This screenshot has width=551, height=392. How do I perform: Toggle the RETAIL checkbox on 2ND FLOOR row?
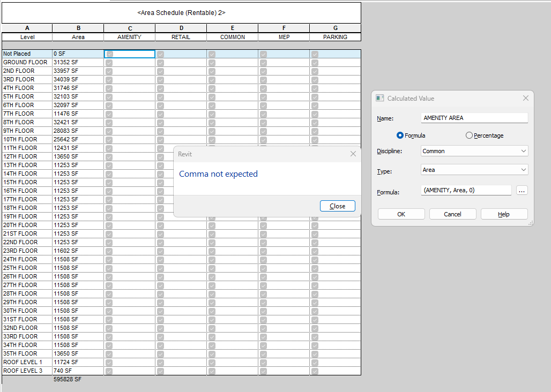160,71
